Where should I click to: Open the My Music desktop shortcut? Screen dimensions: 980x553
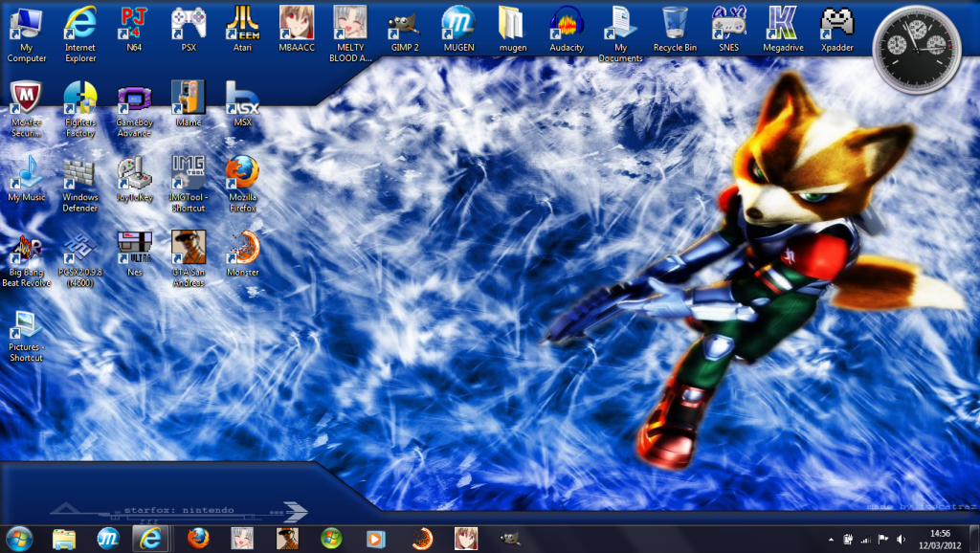(x=26, y=179)
